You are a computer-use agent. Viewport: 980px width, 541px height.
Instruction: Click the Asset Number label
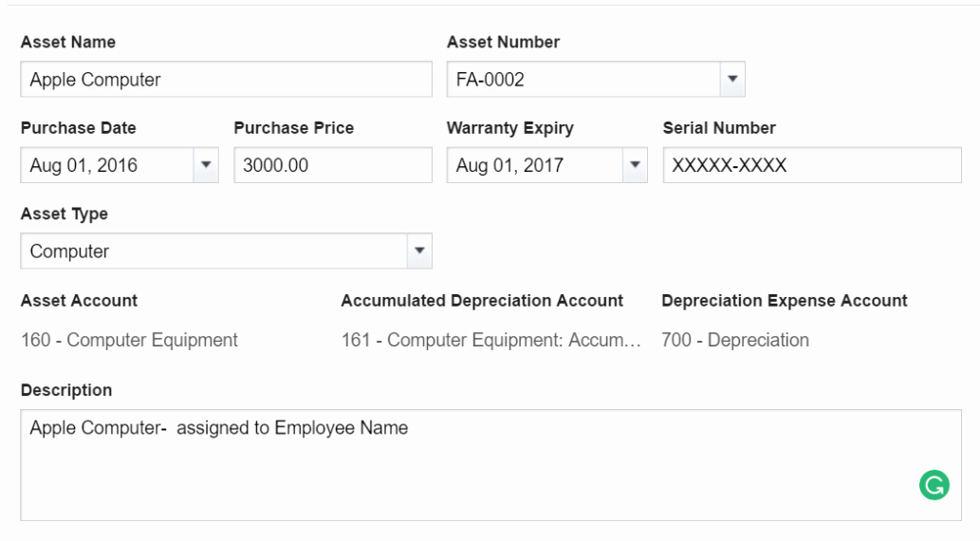click(x=503, y=42)
